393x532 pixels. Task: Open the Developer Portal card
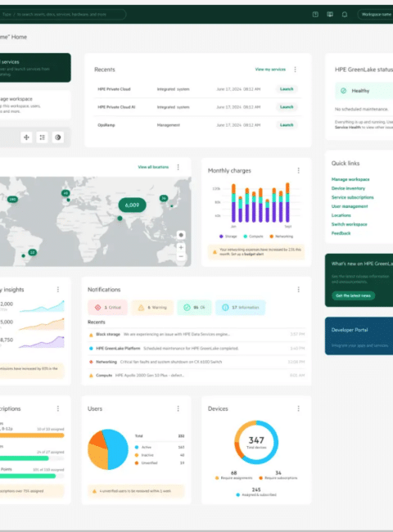coord(359,336)
